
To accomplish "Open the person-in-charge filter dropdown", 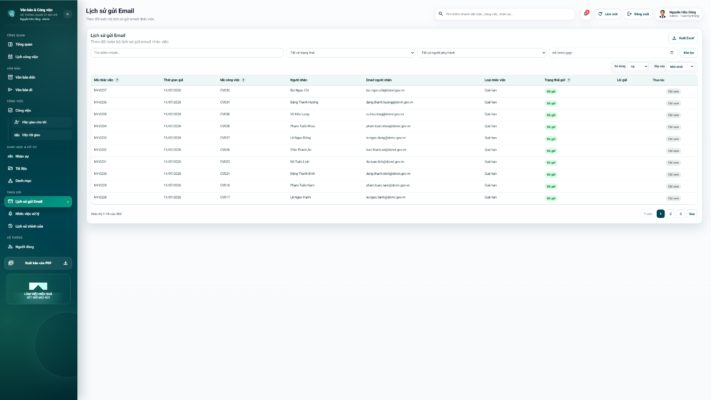I will click(482, 53).
